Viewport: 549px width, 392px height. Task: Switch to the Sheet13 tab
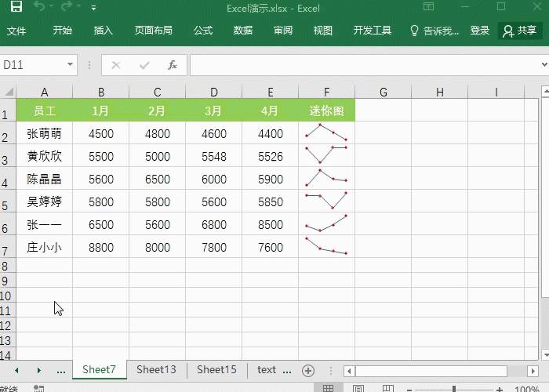pos(156,370)
